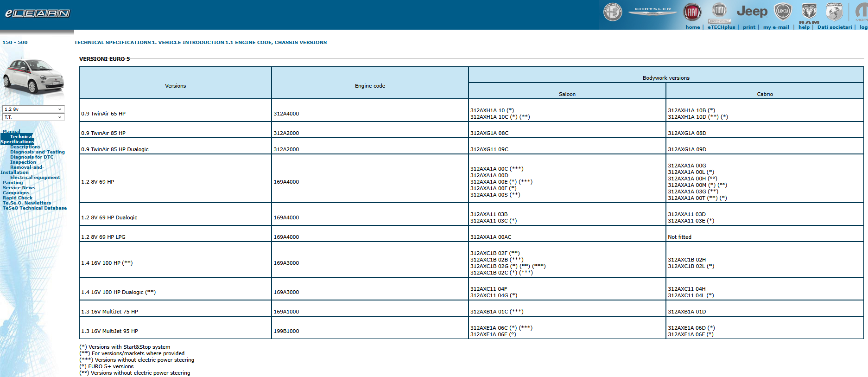Click the 312AXG1A 08C saloon cell
Screen dimensions: 868x377
[567, 130]
